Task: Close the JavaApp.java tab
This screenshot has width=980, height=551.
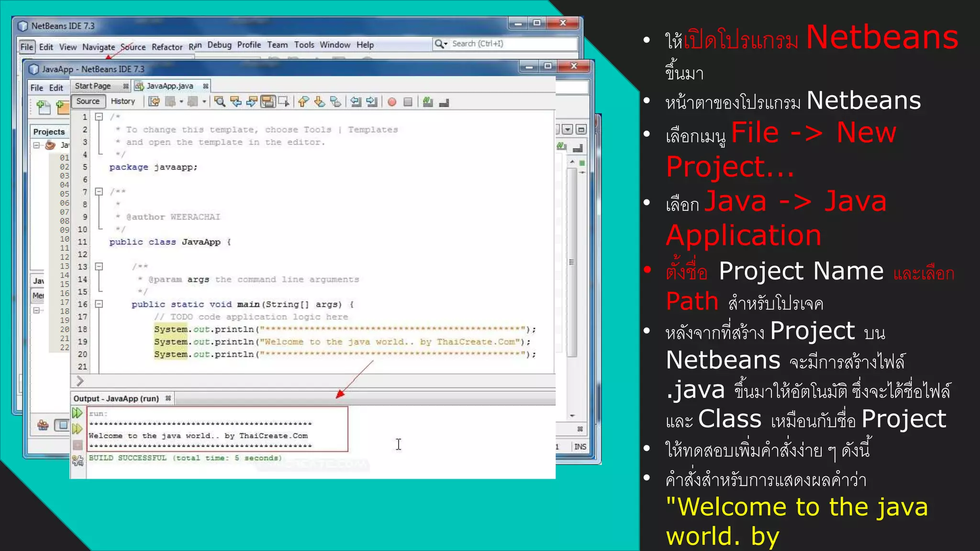Action: tap(206, 86)
